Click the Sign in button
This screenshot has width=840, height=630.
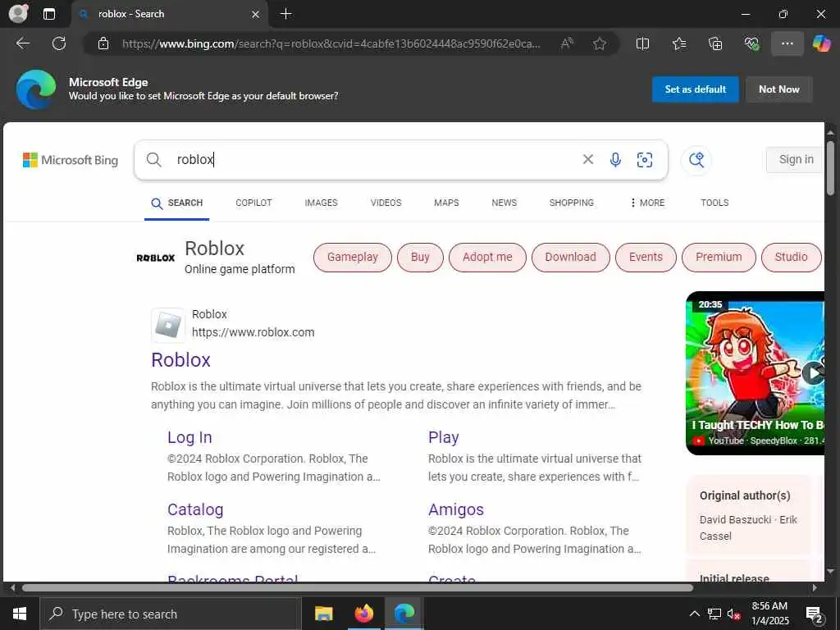796,159
